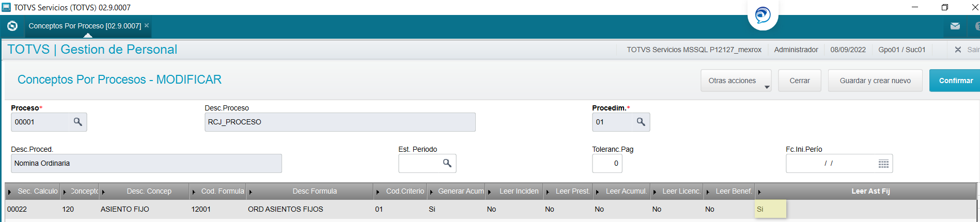
Task: Open Est. Periodo lookup magnifier
Action: (x=447, y=163)
